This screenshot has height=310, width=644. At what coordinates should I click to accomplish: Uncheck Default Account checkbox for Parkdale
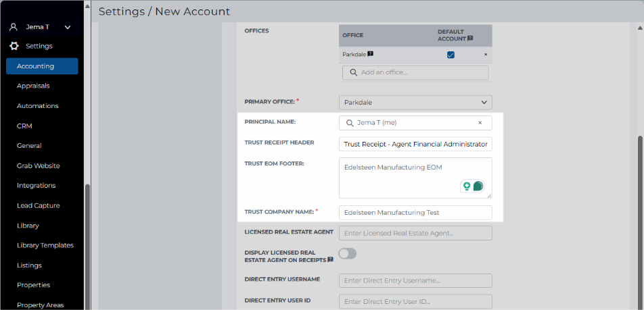(x=451, y=55)
